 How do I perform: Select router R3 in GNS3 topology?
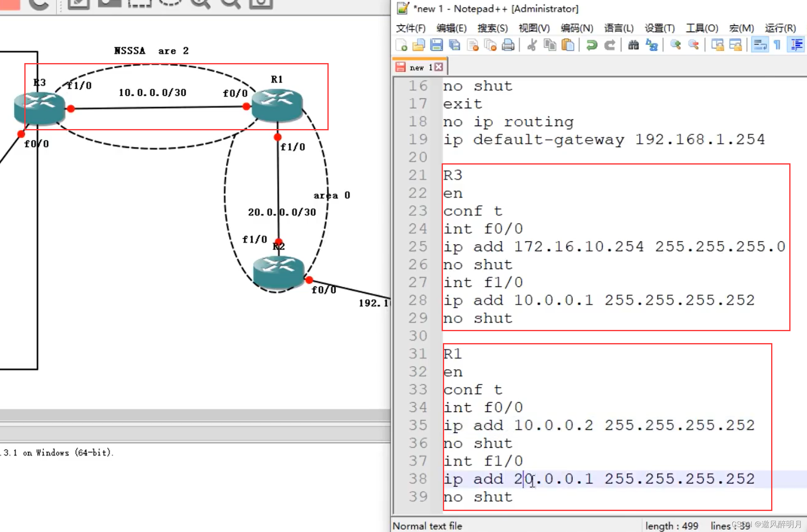[39, 108]
